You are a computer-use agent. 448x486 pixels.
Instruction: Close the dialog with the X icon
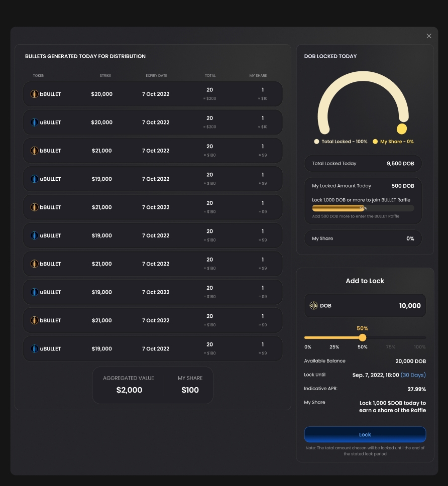click(429, 36)
